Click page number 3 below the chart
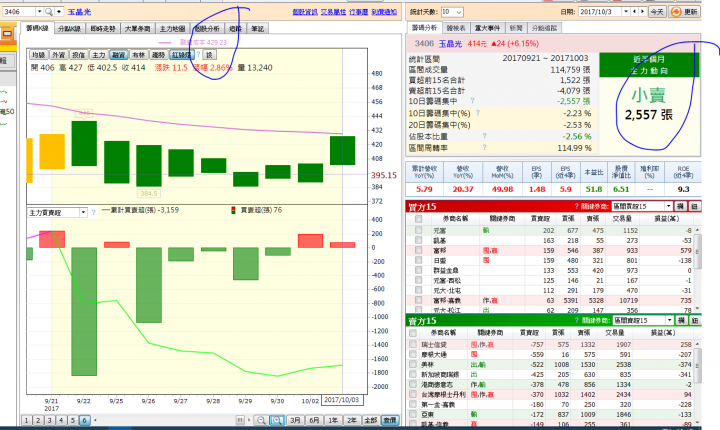720x430 pixels. click(50, 420)
